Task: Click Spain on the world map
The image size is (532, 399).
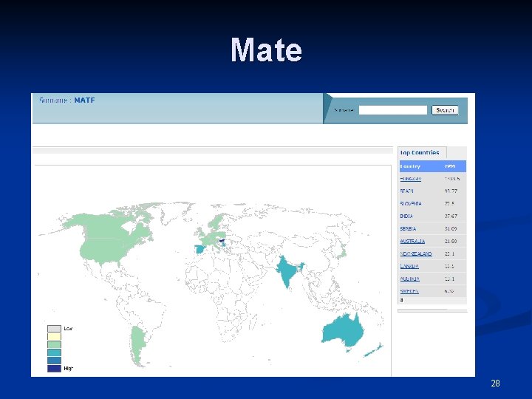Action: (x=199, y=250)
